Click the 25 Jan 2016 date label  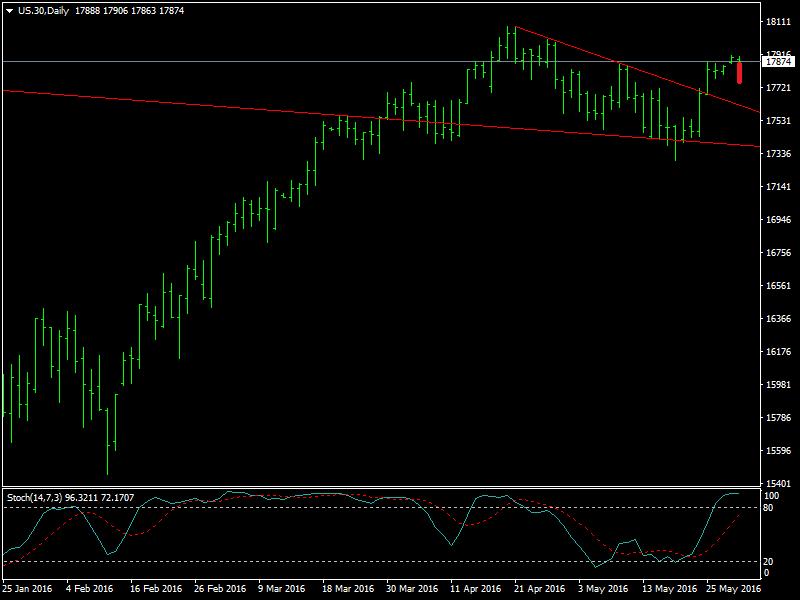28,589
